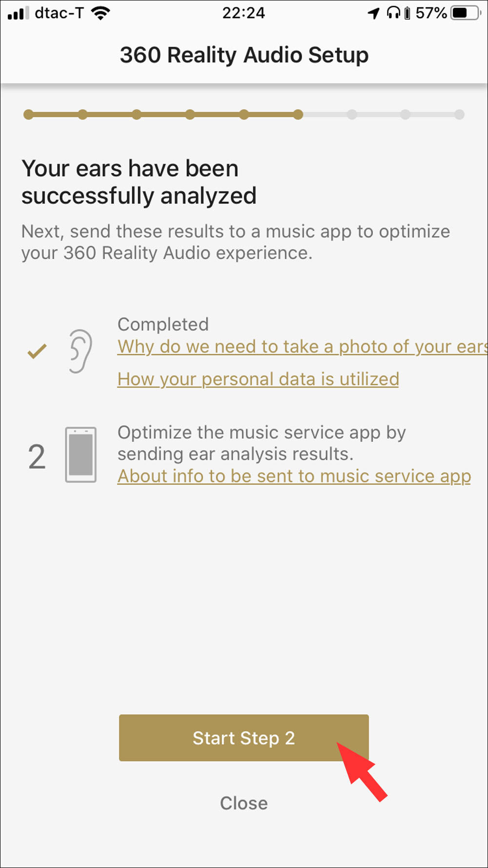Viewport: 488px width, 868px height.
Task: Tap the 360 Reality Audio Setup title
Action: pos(244,55)
